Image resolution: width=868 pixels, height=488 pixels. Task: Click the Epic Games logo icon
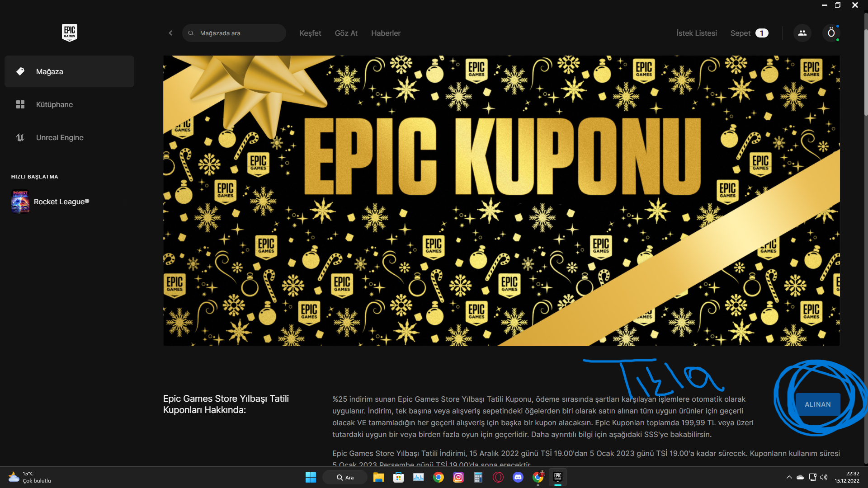coord(69,33)
